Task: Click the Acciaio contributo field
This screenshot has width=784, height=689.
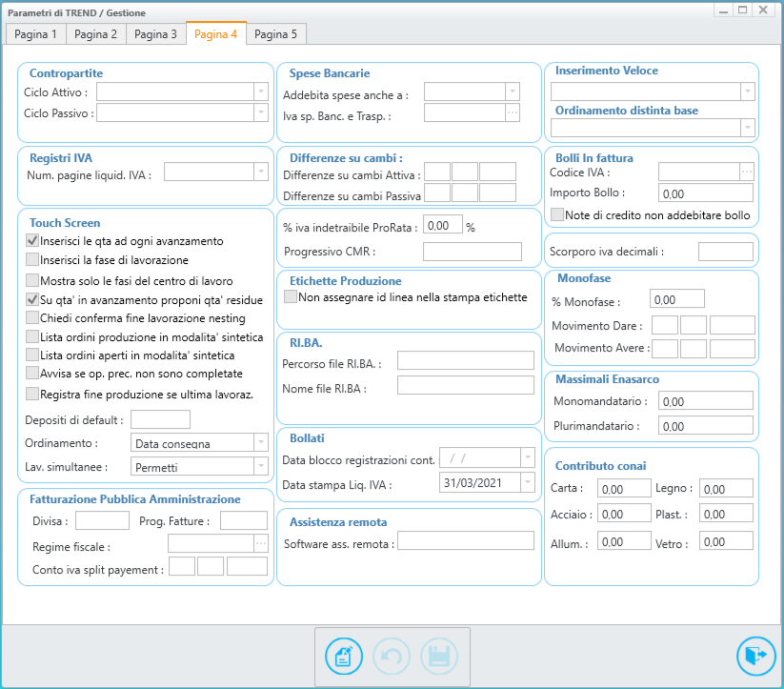Action: click(624, 513)
